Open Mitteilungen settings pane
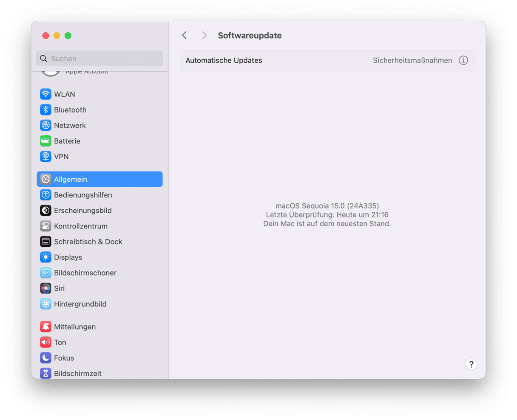This screenshot has width=517, height=420. tap(75, 327)
